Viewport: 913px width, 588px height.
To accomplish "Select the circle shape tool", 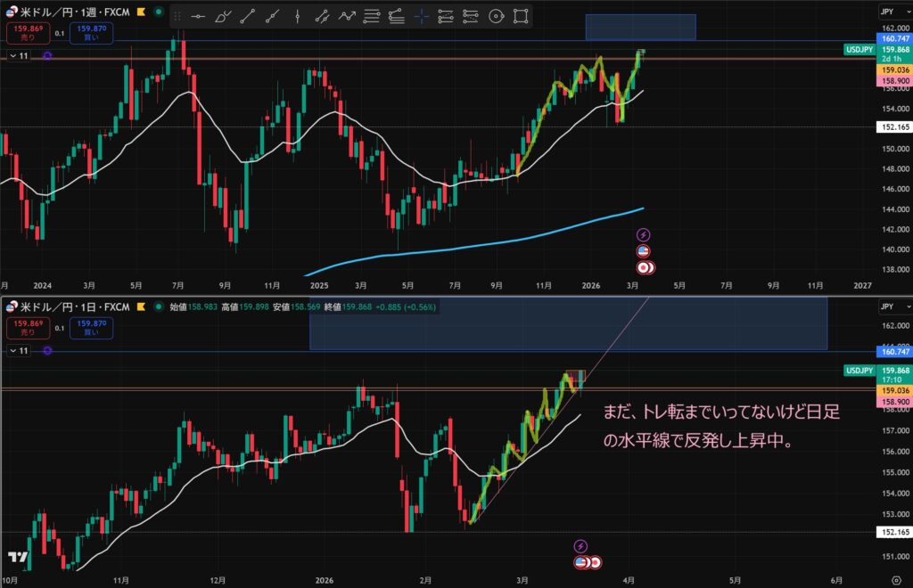I will (x=497, y=15).
